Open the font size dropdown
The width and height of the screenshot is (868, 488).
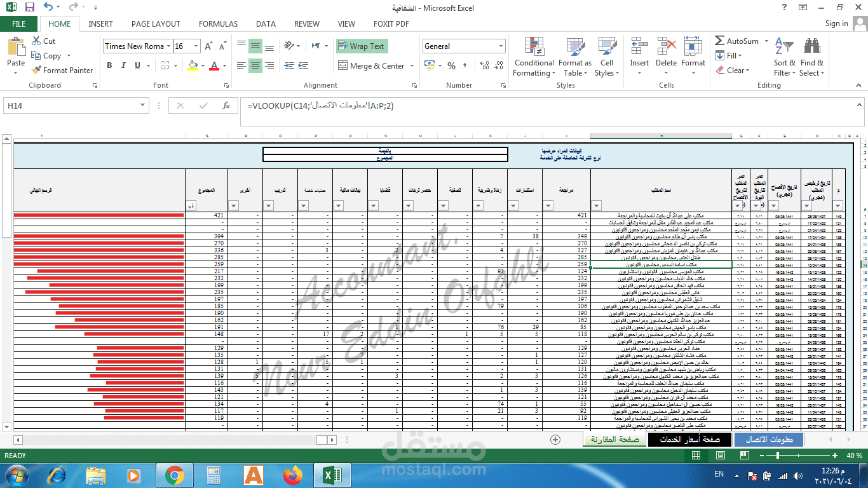point(196,46)
